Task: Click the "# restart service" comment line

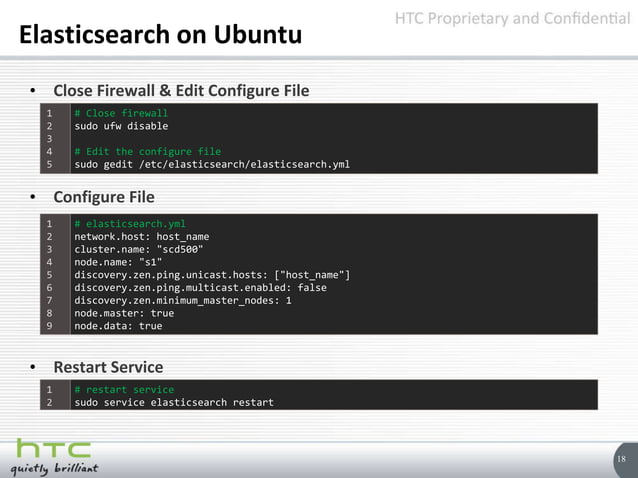Action: pos(124,390)
